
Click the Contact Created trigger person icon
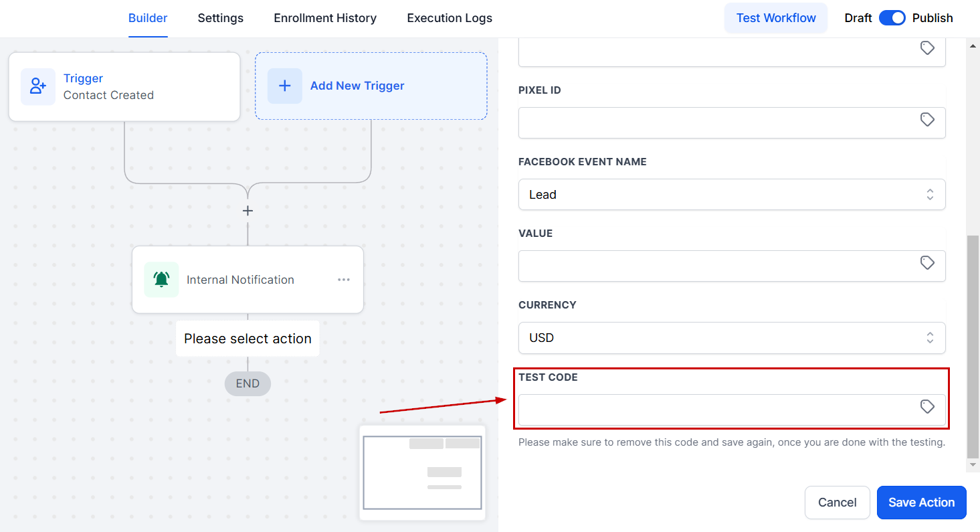[x=38, y=86]
